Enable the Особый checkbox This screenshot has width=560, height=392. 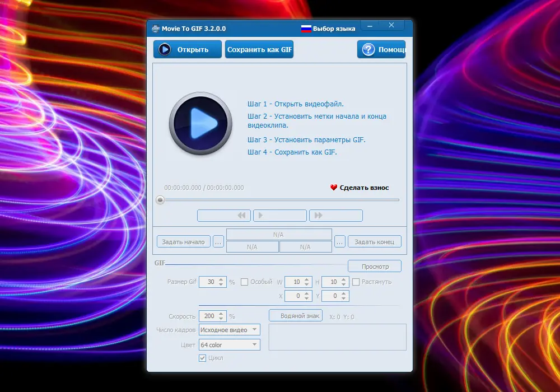(x=244, y=282)
